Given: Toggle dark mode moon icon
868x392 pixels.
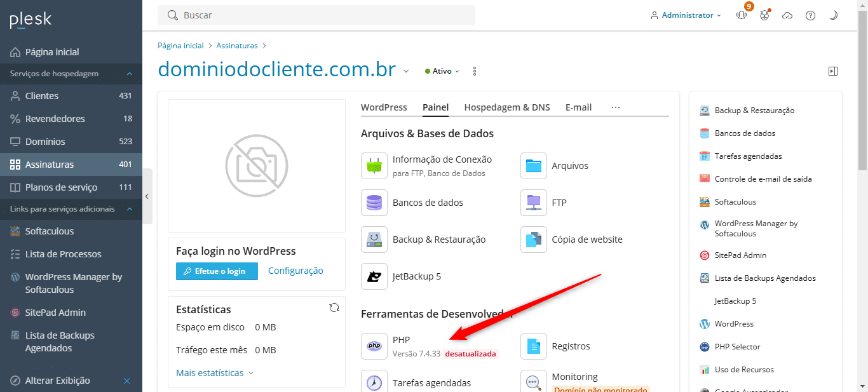Looking at the screenshot, I should [x=833, y=15].
